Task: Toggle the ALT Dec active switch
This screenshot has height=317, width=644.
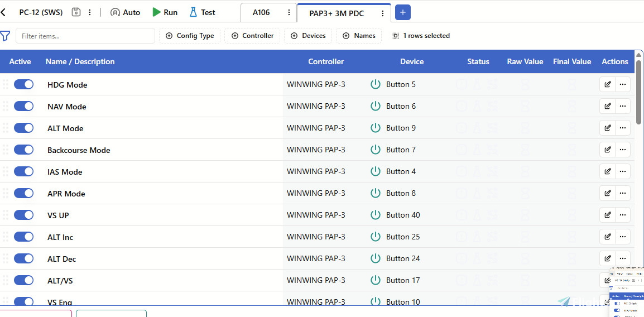Action: click(x=24, y=258)
